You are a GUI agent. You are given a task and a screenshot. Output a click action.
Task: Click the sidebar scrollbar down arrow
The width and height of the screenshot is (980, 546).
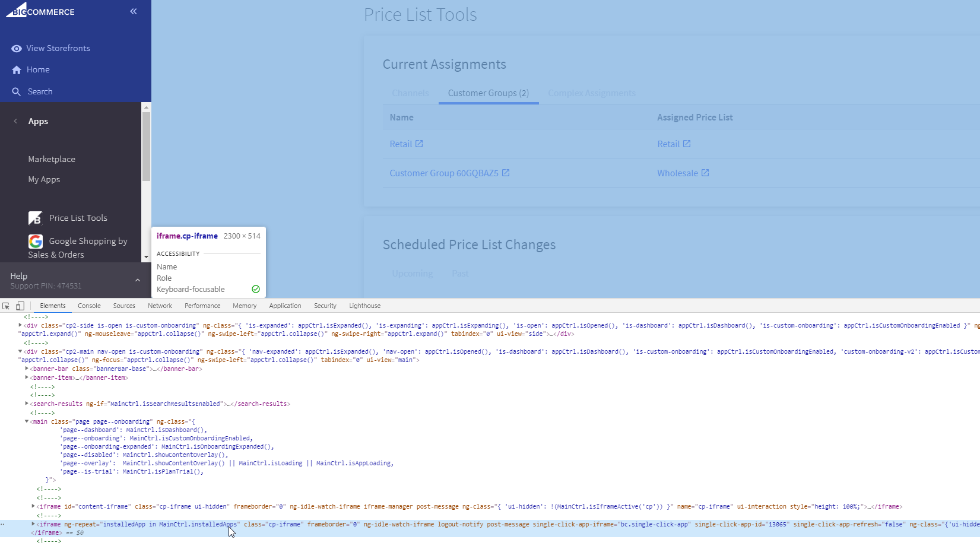point(146,258)
